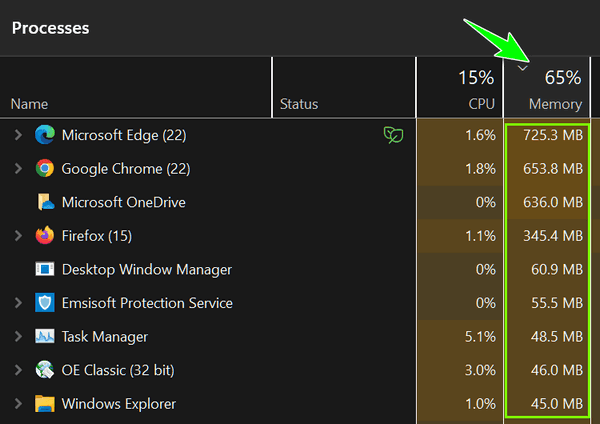Click the Microsoft OneDrive icon
600x424 pixels.
pyautogui.click(x=46, y=202)
